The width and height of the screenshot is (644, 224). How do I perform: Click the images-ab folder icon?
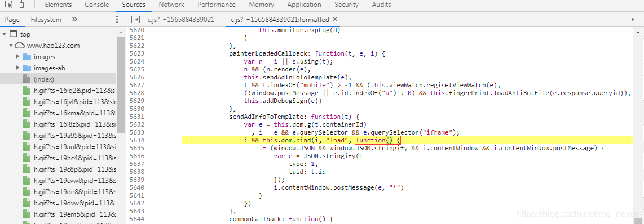pos(27,68)
